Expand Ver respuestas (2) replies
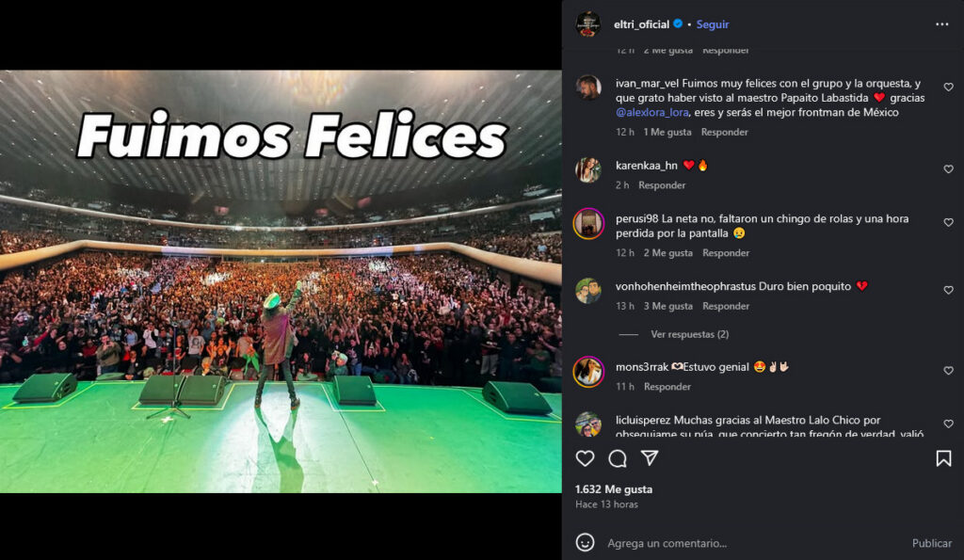The image size is (964, 560). point(690,334)
